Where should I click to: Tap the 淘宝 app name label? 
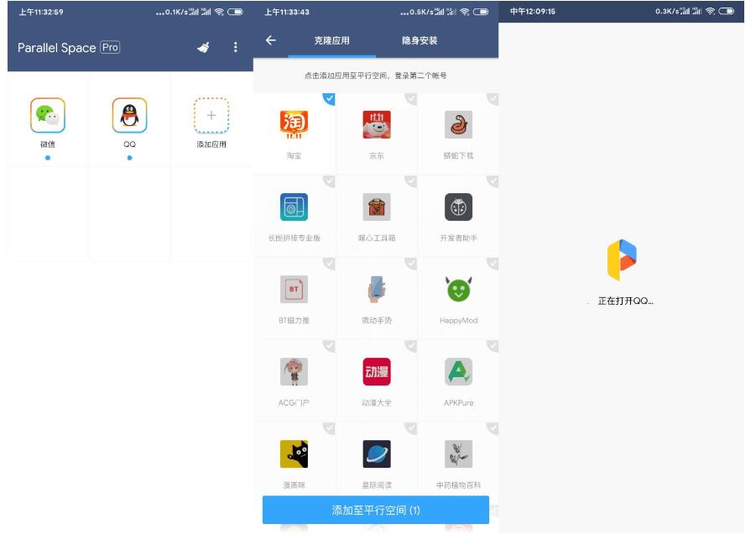[x=295, y=156]
